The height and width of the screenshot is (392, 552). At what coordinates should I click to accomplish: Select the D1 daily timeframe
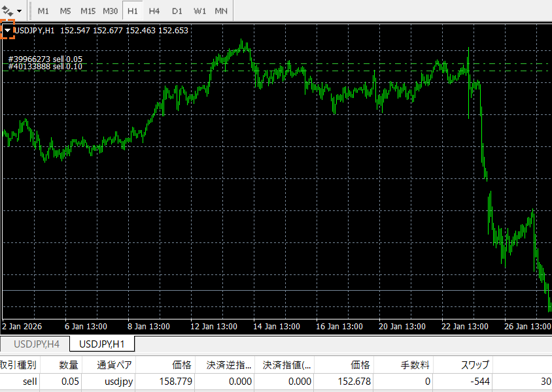tap(177, 10)
